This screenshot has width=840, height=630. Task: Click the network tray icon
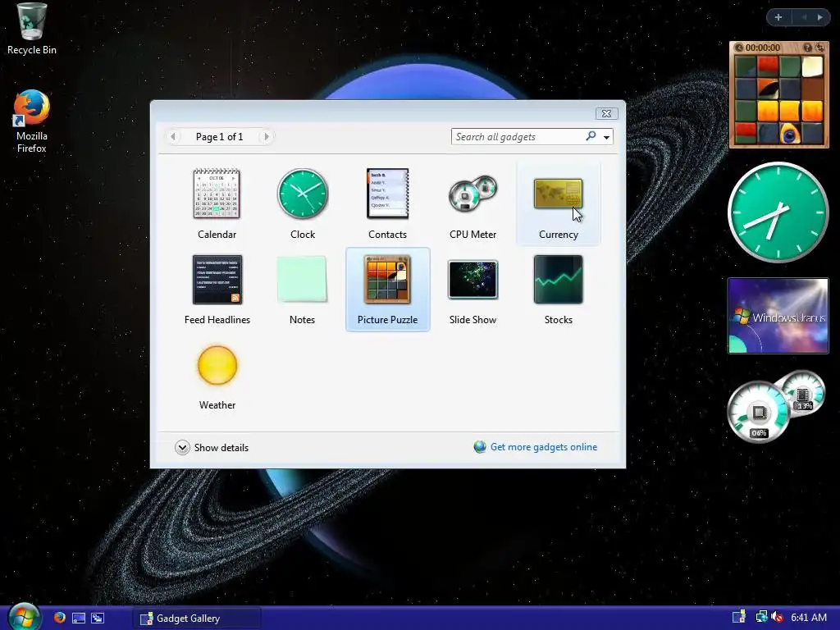[x=761, y=617]
